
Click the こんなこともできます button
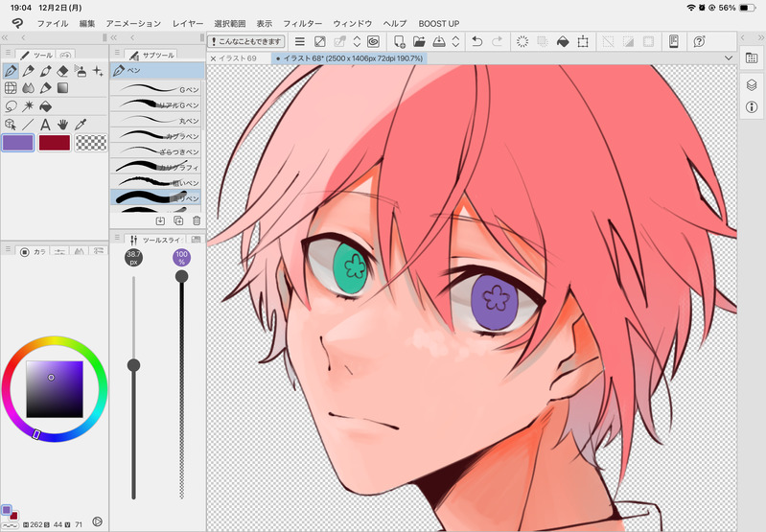(x=246, y=41)
